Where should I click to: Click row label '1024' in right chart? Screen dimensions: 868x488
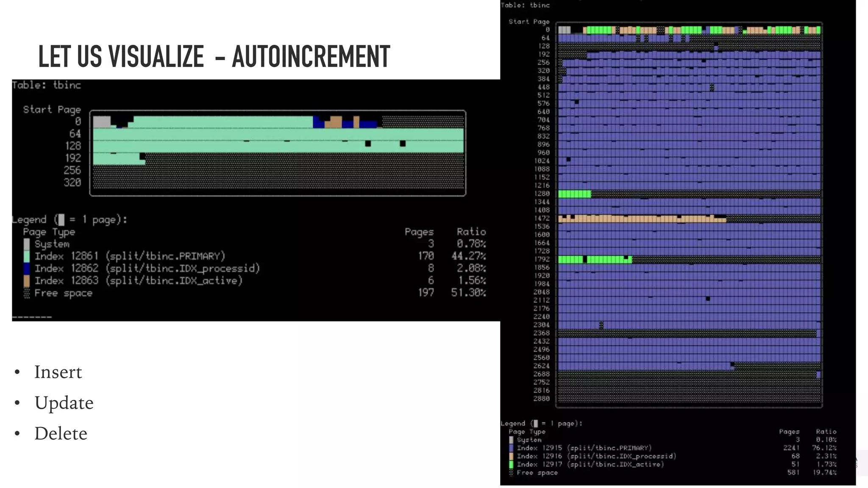click(542, 161)
